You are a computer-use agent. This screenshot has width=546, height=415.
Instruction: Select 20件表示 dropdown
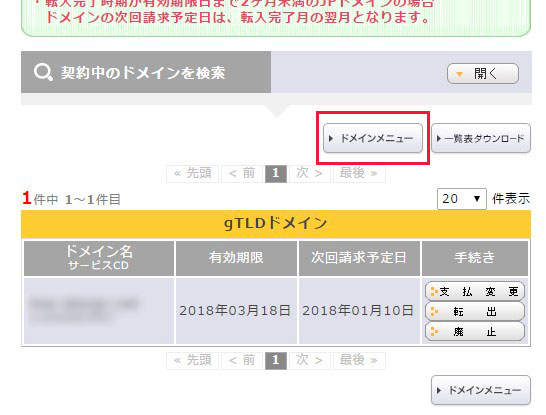tap(462, 199)
